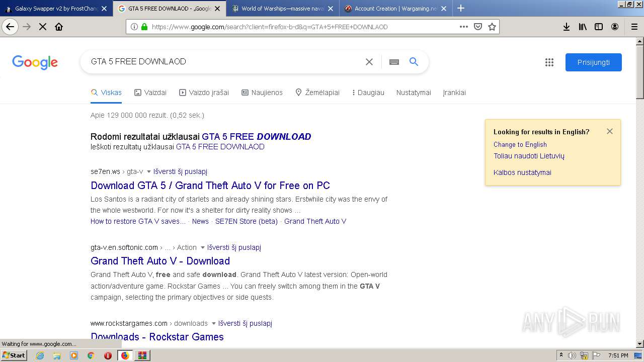Viewport: 644px width, 362px height.
Task: Toggle the sidebars icon
Action: click(x=599, y=27)
